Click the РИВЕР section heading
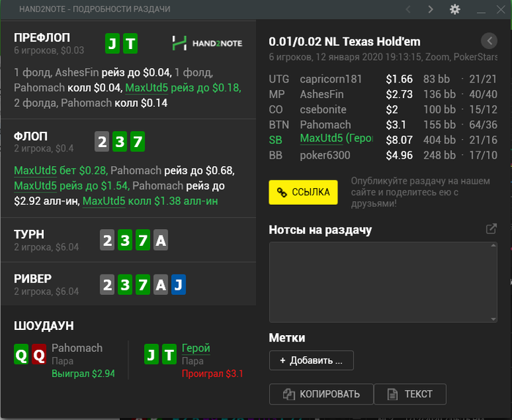The height and width of the screenshot is (420, 512). 33,279
